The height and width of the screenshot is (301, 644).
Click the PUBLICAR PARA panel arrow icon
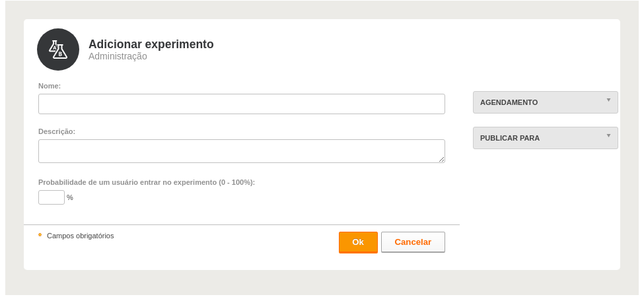[609, 135]
